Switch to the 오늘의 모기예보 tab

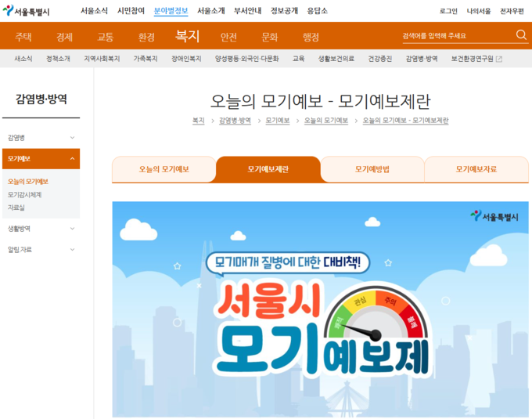[x=164, y=169]
